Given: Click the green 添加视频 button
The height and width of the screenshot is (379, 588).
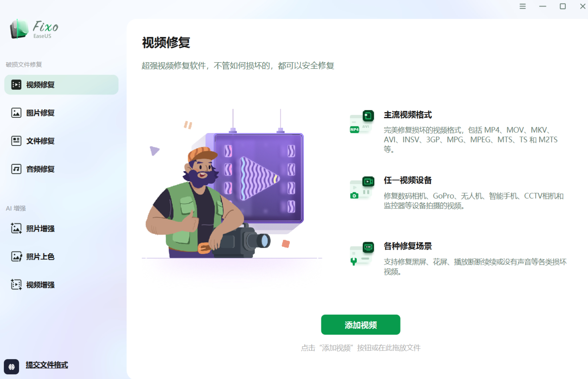Looking at the screenshot, I should point(361,325).
